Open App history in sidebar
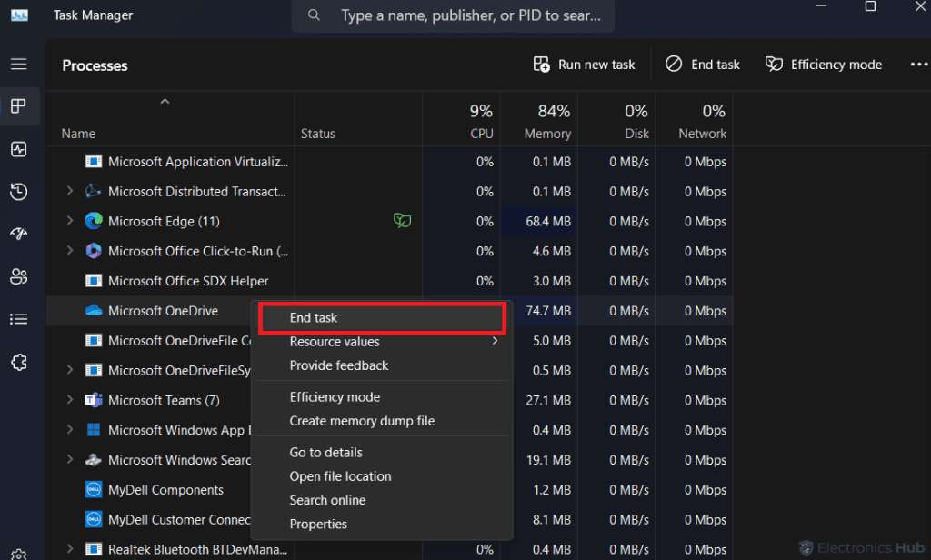Screen dimensions: 931x560 coord(19,192)
